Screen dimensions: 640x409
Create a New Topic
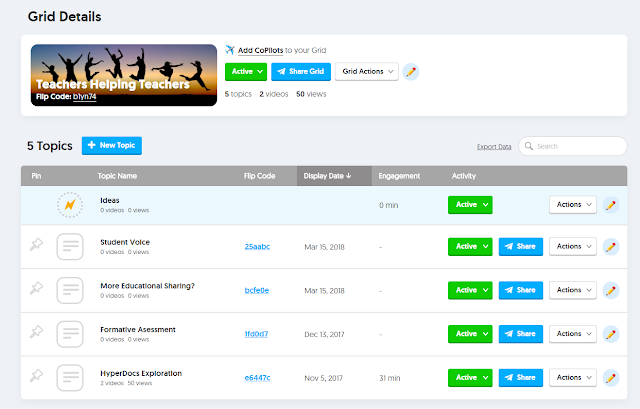point(112,145)
